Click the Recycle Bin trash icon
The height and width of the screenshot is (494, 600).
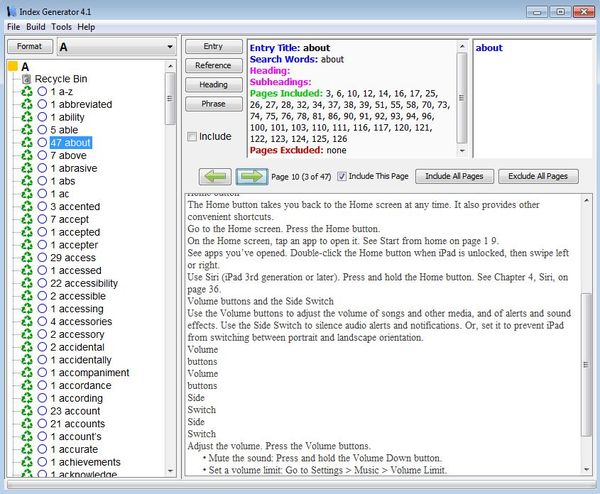27,78
